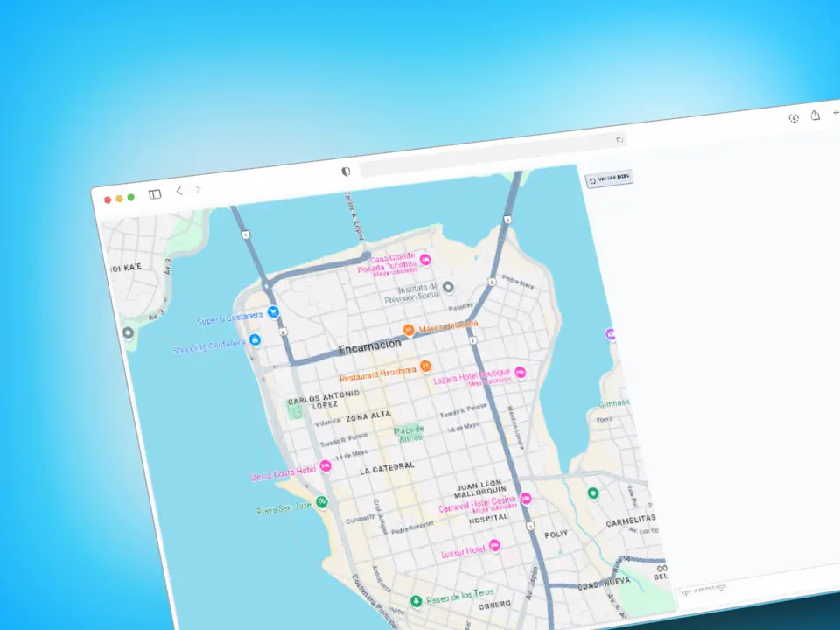Click the privacy shield icon beside address bar
The width and height of the screenshot is (840, 630).
(346, 171)
